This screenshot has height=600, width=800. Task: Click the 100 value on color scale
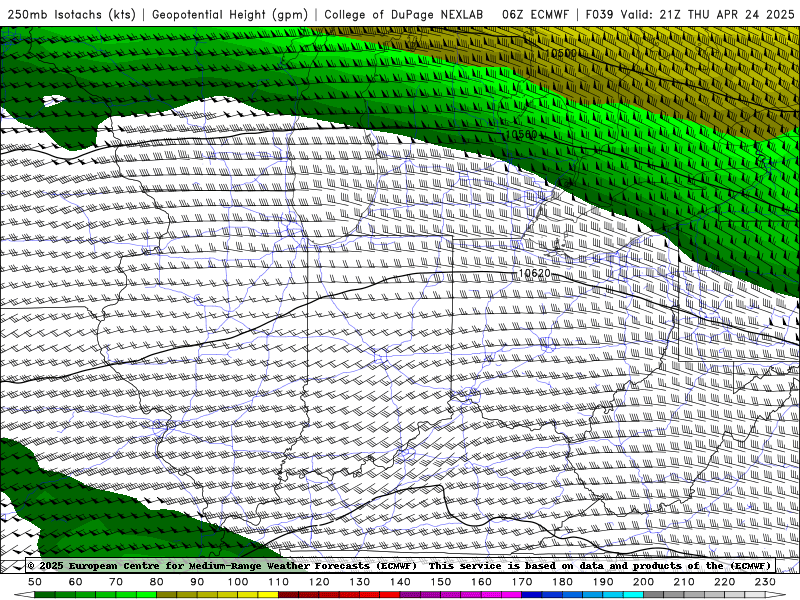tap(238, 582)
